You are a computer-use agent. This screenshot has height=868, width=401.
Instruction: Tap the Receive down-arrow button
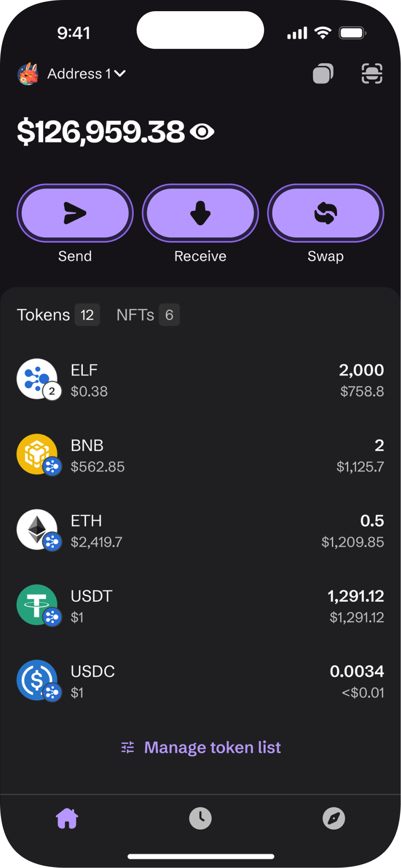200,213
